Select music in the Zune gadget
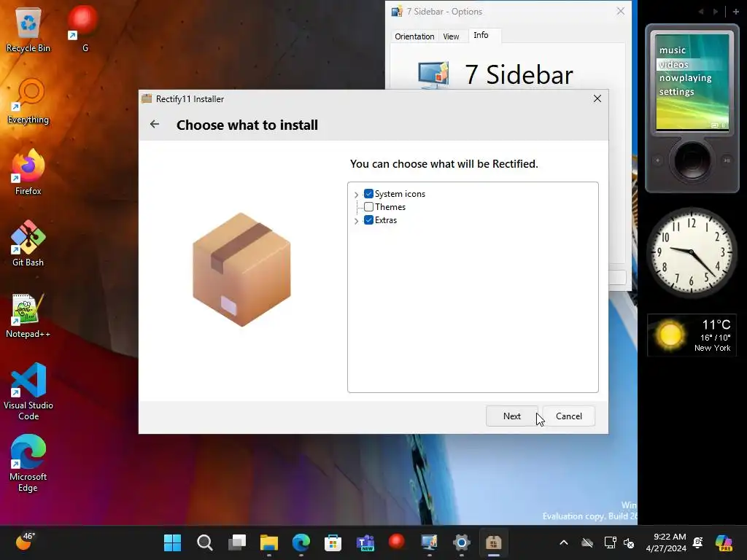Screen dimensions: 747x560 (672, 50)
